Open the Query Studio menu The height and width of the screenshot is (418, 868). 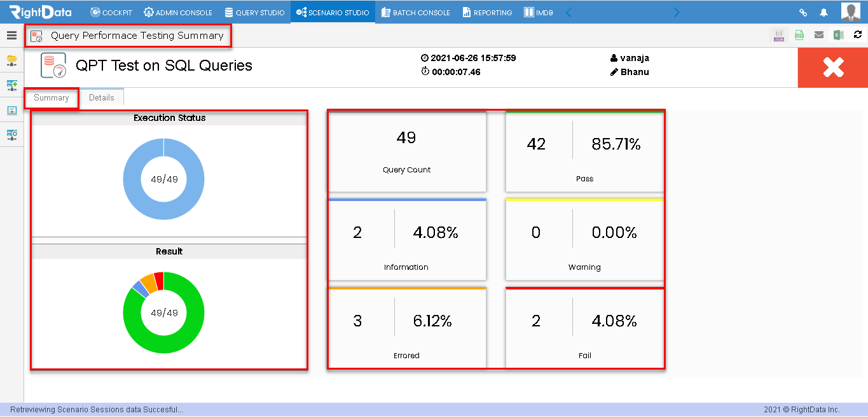click(254, 12)
